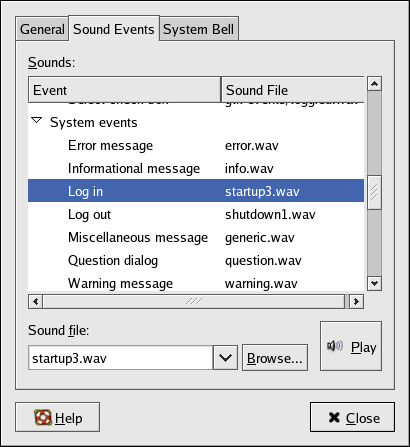Click the vertical scrollbar up arrow

point(374,84)
